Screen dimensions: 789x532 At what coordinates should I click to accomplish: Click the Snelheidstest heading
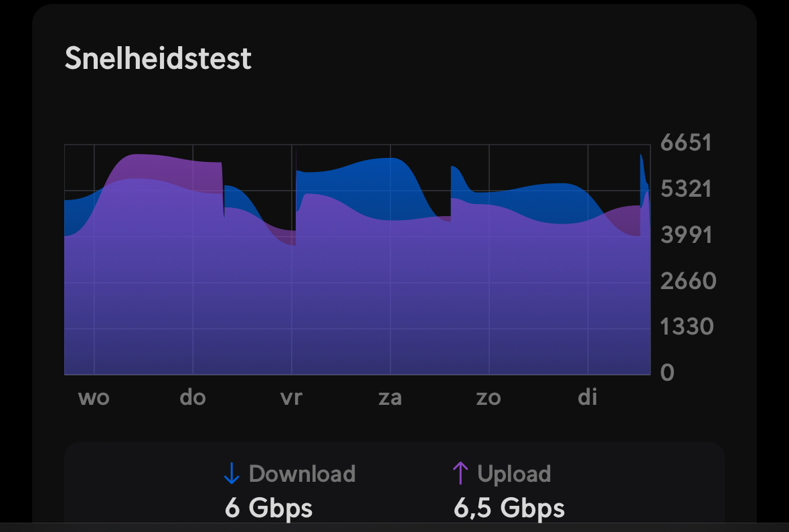pos(158,59)
